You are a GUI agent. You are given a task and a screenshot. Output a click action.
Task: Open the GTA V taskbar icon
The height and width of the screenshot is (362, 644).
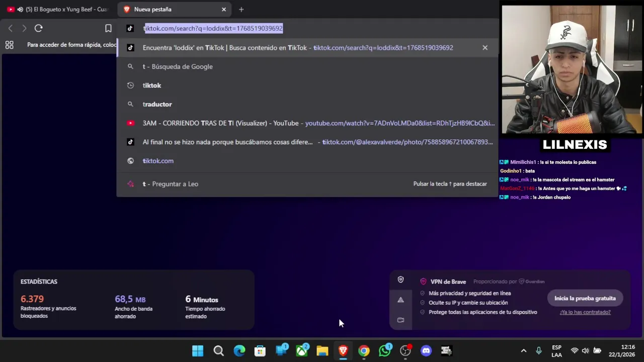coord(447,350)
